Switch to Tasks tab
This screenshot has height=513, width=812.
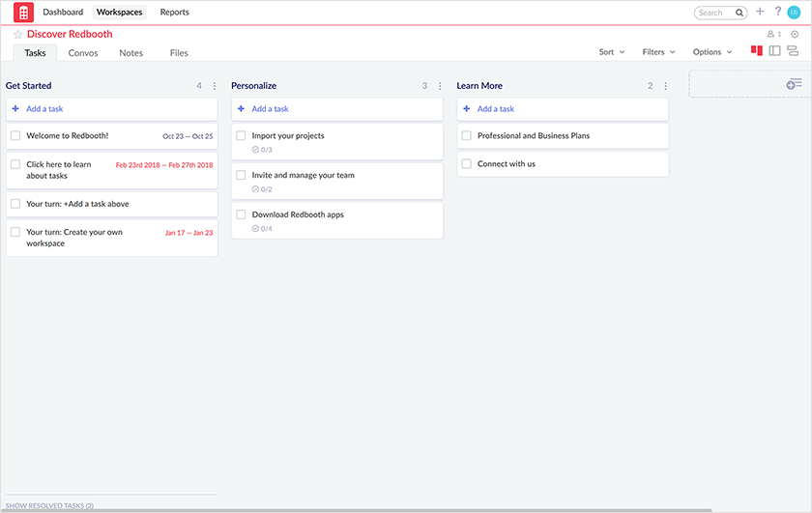click(x=35, y=53)
